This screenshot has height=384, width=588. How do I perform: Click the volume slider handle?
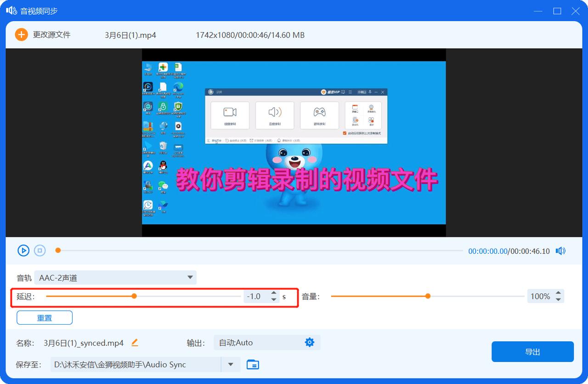[427, 296]
